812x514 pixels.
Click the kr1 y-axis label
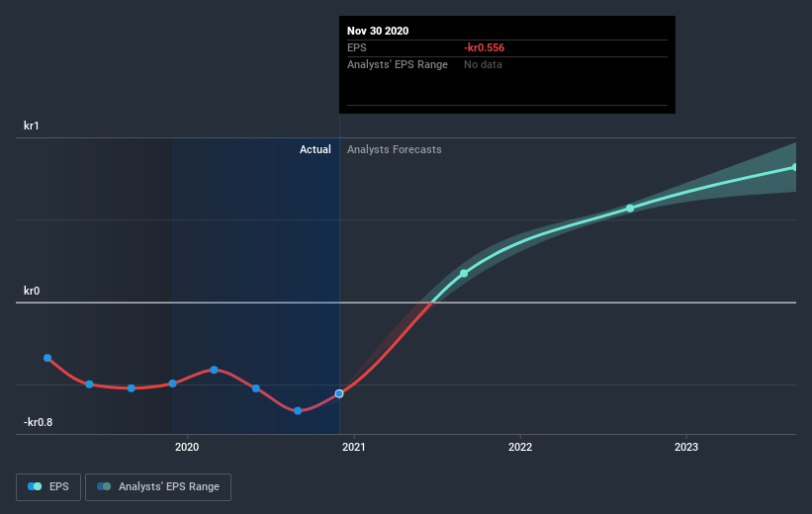[x=31, y=126]
